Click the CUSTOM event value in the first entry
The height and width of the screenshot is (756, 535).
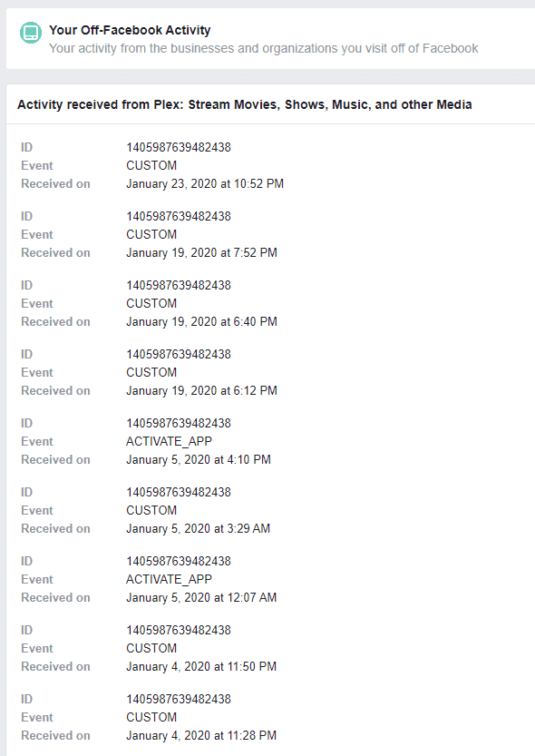151,165
